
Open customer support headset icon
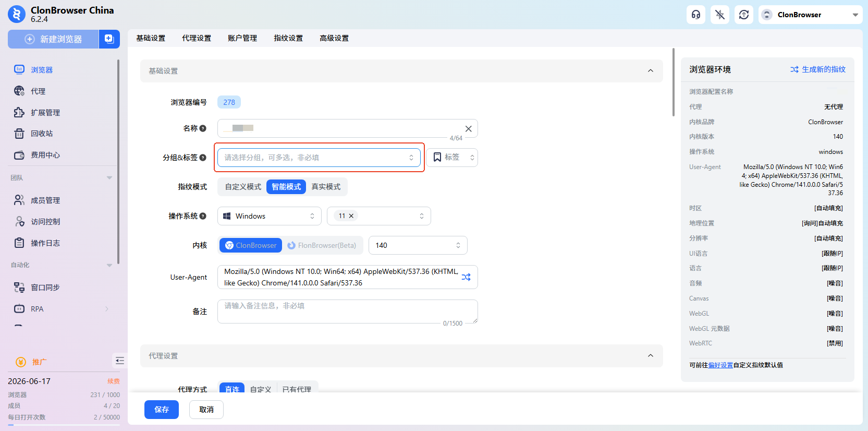pos(696,15)
